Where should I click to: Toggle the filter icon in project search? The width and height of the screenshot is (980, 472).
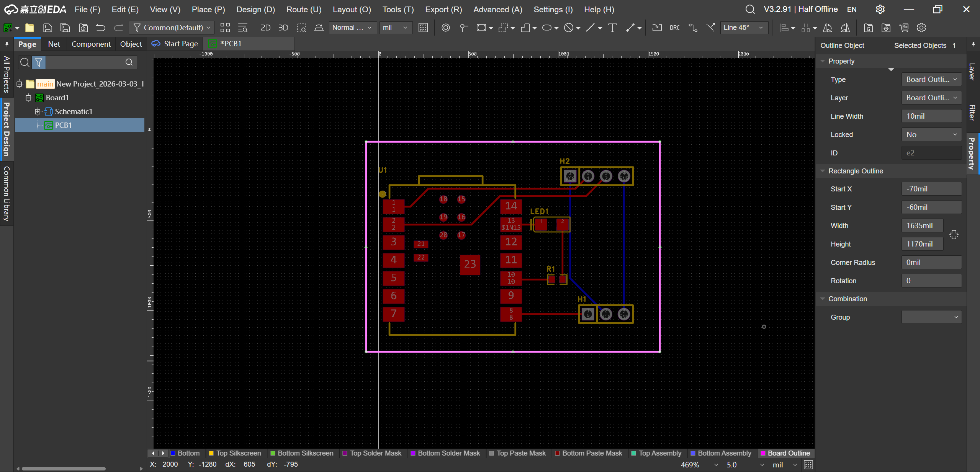pyautogui.click(x=39, y=62)
